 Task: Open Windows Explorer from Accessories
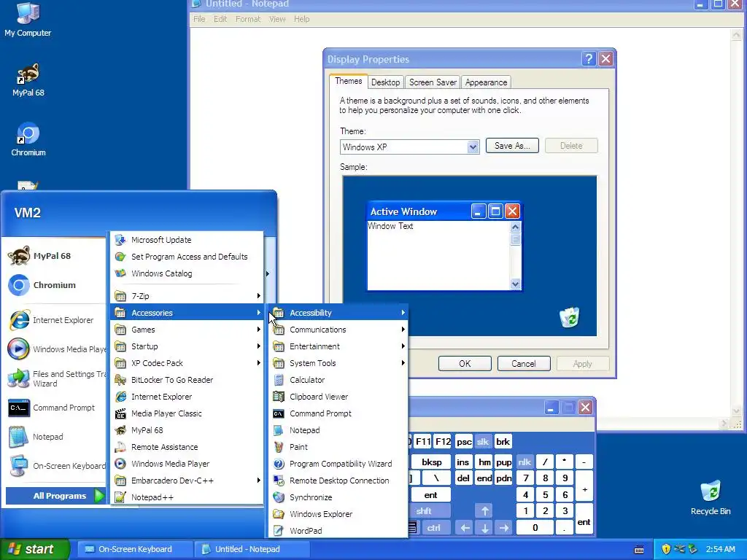point(338,514)
